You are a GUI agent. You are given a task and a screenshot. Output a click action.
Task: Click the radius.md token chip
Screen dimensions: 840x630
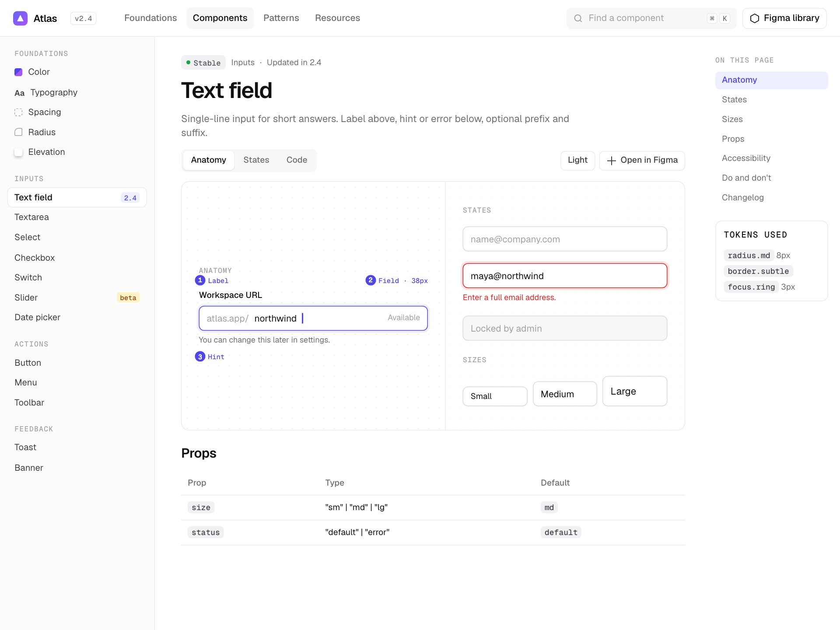point(749,255)
